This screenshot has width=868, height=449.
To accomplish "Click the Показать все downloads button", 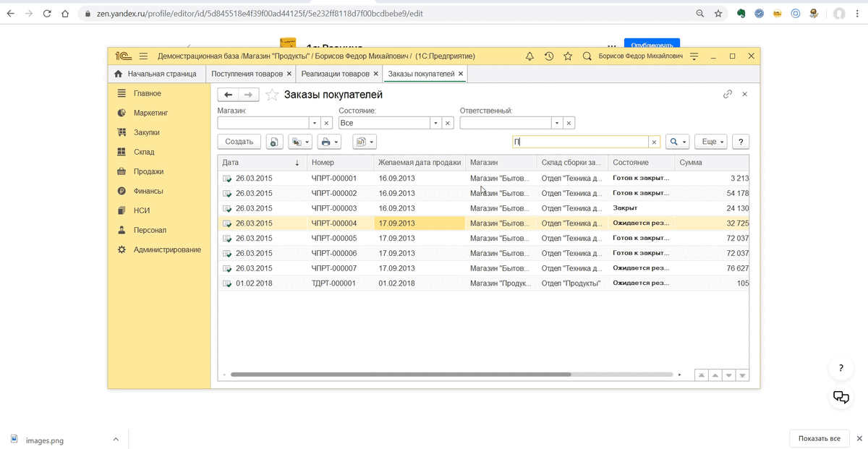I will (820, 439).
